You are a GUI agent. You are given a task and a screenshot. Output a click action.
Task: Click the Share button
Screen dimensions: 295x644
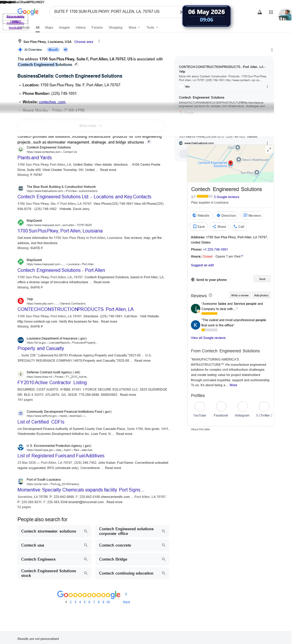[219, 227]
